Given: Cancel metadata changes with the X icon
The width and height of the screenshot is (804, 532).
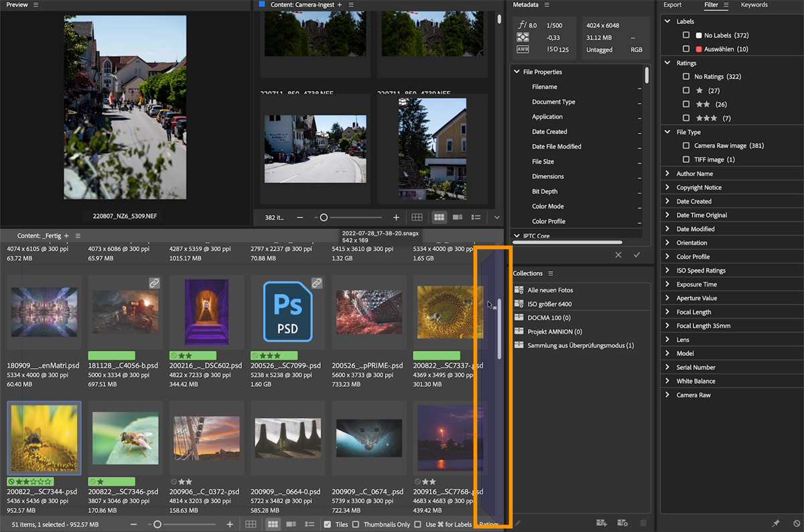Looking at the screenshot, I should tap(618, 255).
